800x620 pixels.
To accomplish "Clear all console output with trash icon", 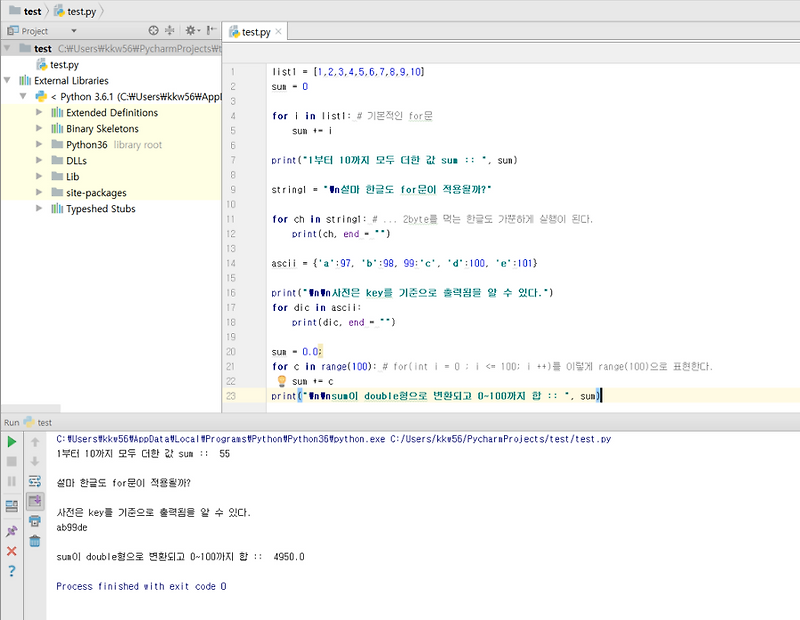I will (35, 541).
